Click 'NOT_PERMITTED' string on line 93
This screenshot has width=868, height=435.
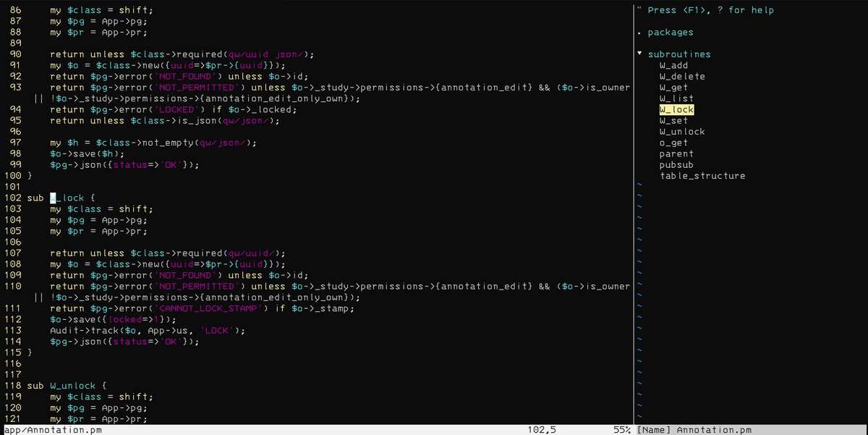click(x=195, y=88)
